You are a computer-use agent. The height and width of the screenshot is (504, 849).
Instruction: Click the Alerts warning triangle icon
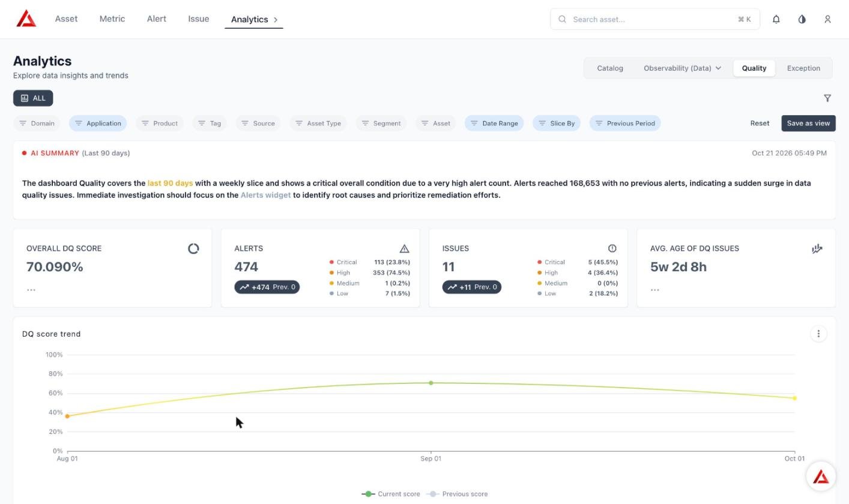click(404, 248)
